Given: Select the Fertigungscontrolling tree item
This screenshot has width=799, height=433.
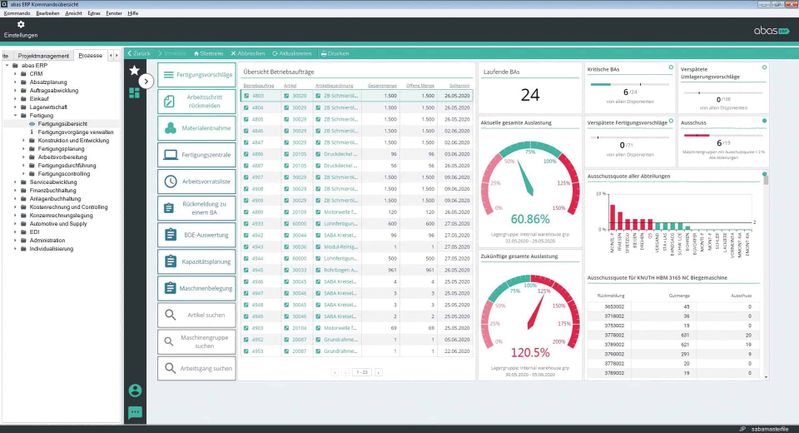Looking at the screenshot, I should (64, 174).
